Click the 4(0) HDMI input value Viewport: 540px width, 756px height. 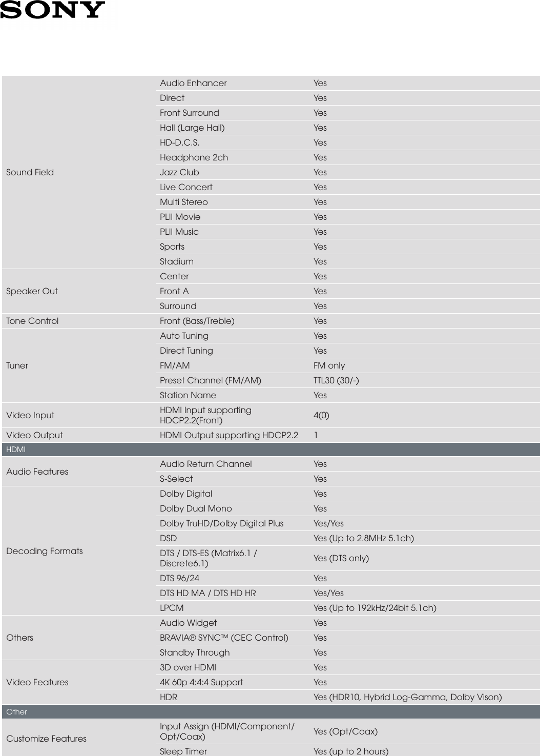(321, 415)
